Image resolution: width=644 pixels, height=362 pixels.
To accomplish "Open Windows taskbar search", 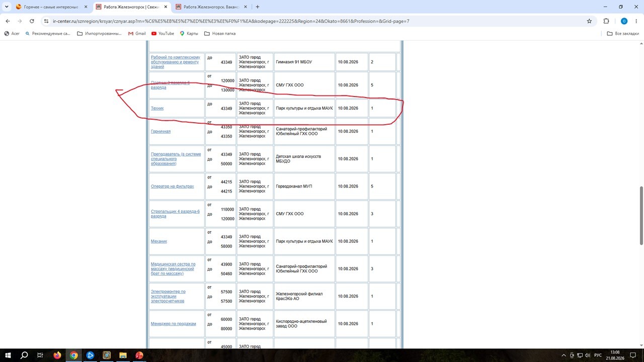I will [x=24, y=355].
